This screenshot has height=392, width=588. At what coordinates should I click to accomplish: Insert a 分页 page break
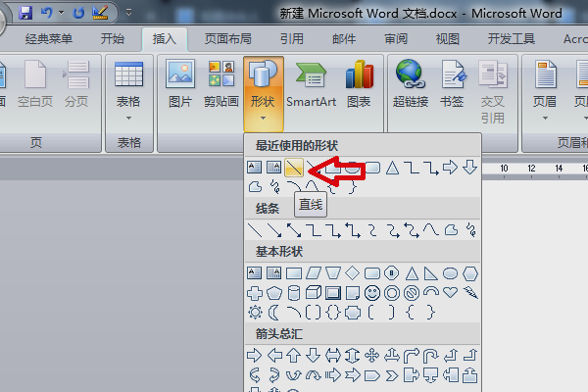click(76, 84)
